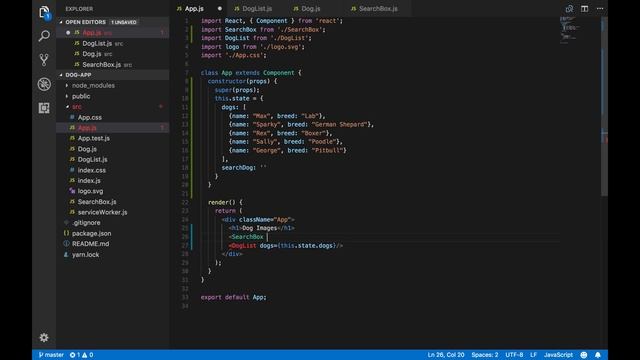
Task: Click the master branch indicator
Action: pyautogui.click(x=51, y=355)
